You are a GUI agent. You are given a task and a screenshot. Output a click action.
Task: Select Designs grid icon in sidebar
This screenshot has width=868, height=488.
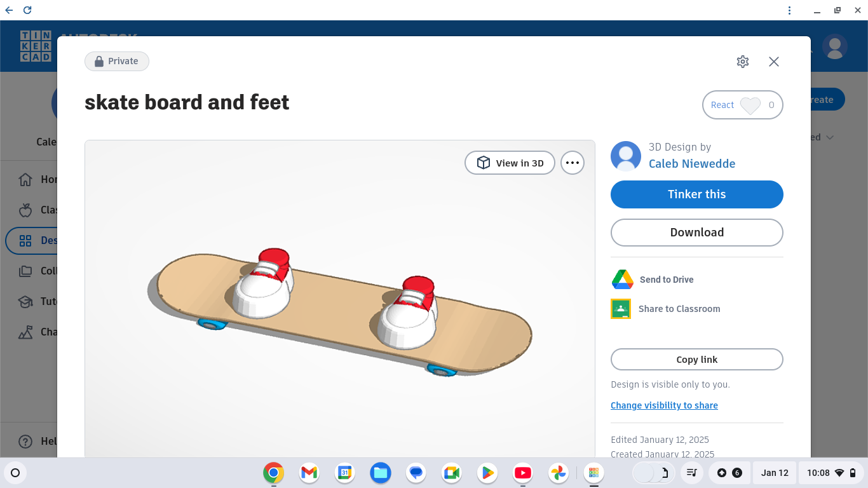(25, 241)
